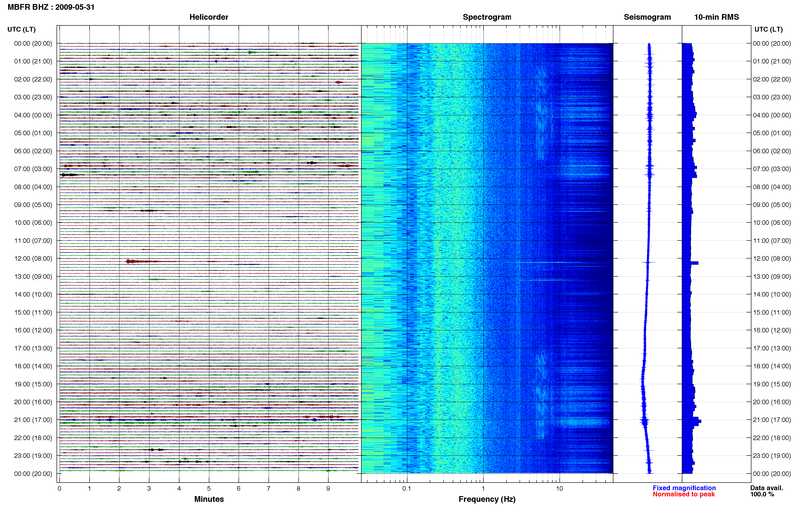Click the left 04:00 (00:00) time label

33,115
